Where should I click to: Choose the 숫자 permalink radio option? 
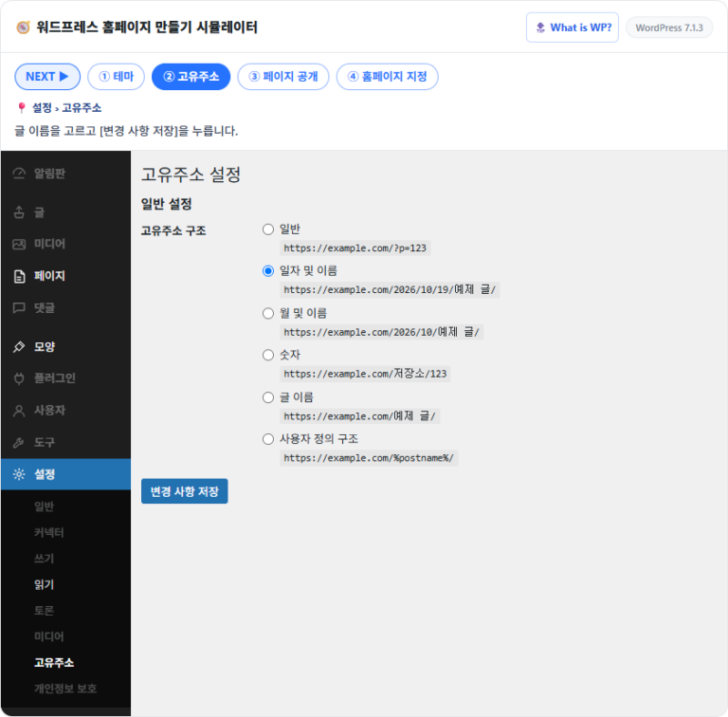[x=268, y=356]
